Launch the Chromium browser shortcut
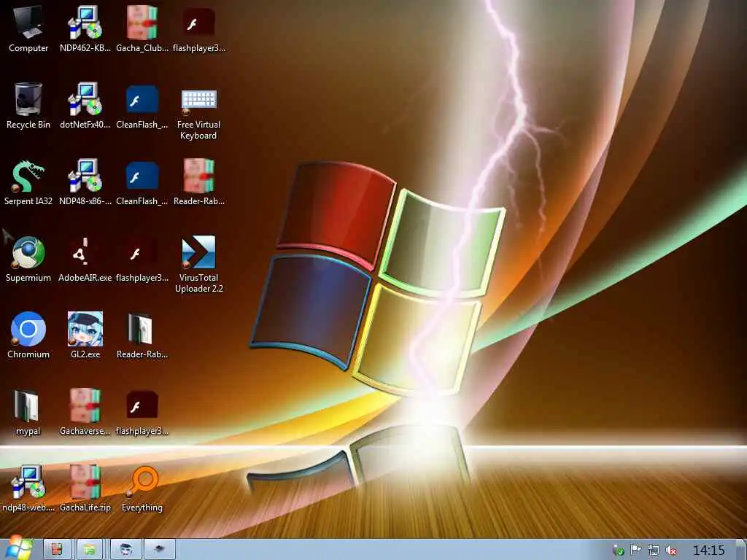 pos(28,335)
